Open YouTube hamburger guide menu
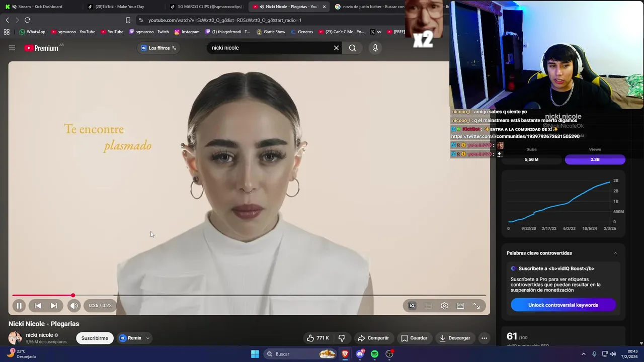 point(12,48)
